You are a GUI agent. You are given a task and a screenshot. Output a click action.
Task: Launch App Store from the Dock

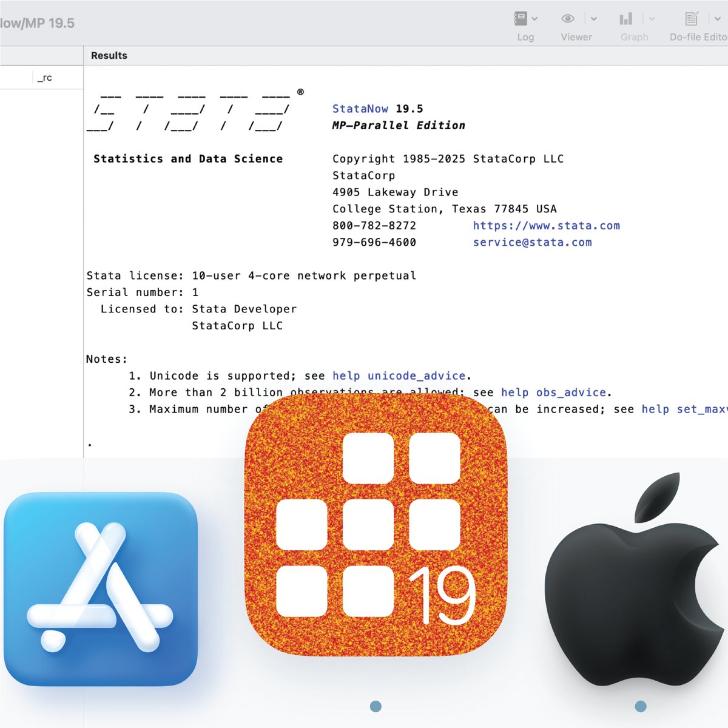101,589
